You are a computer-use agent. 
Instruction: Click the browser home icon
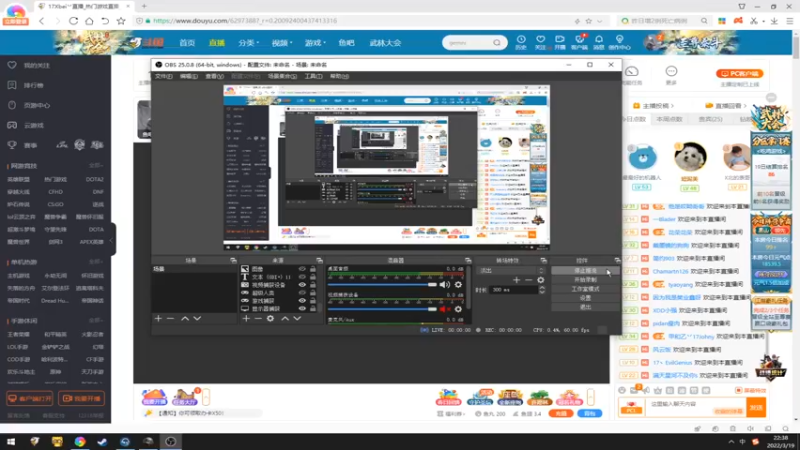[x=89, y=21]
